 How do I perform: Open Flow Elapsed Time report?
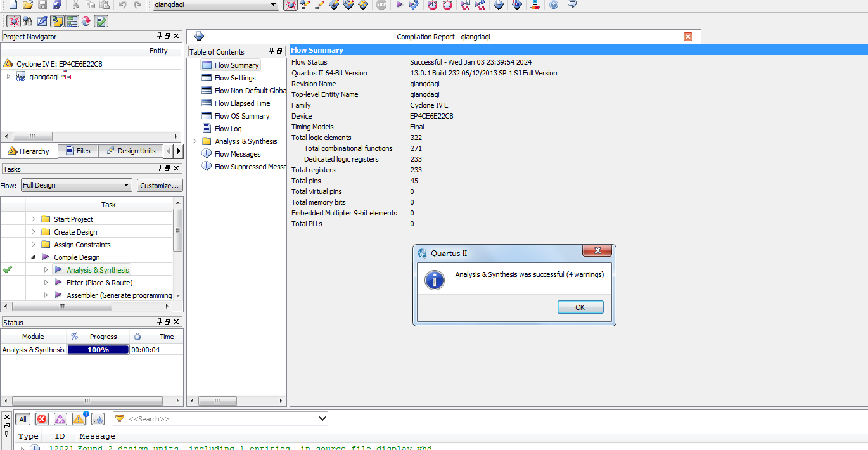tap(242, 103)
